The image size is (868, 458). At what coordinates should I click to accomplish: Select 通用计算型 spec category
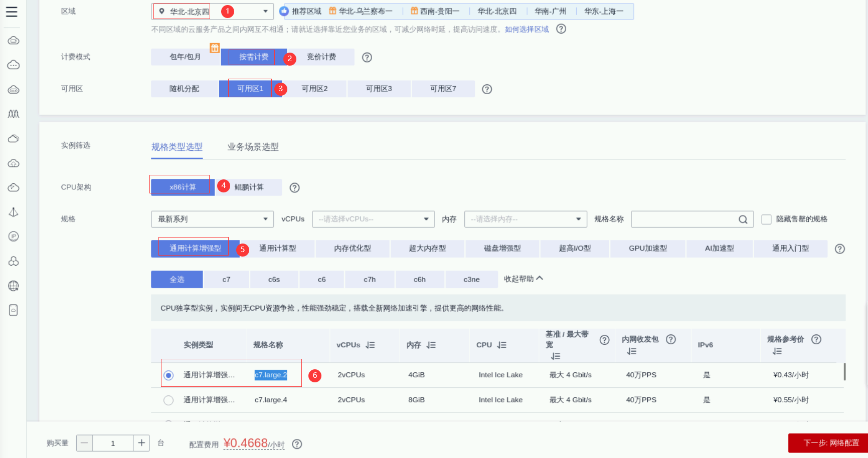278,249
